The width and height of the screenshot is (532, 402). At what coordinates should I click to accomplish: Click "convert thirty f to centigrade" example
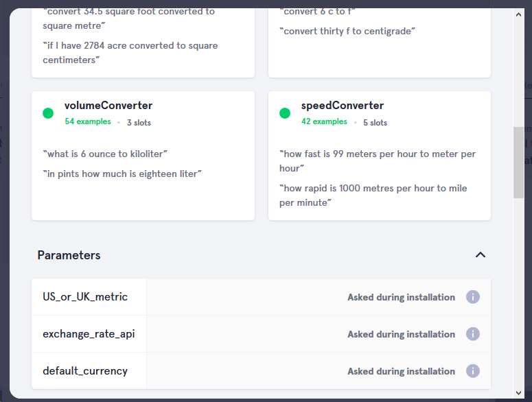[x=347, y=31]
